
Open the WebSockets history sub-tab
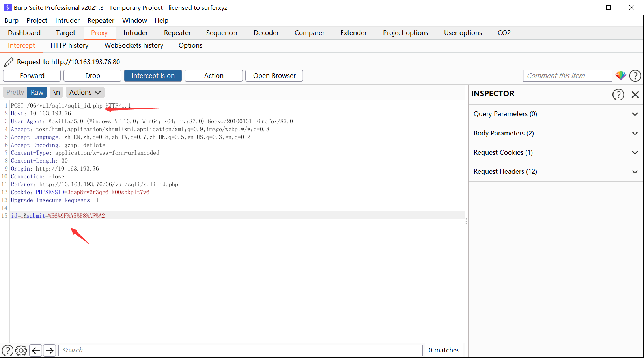(134, 45)
